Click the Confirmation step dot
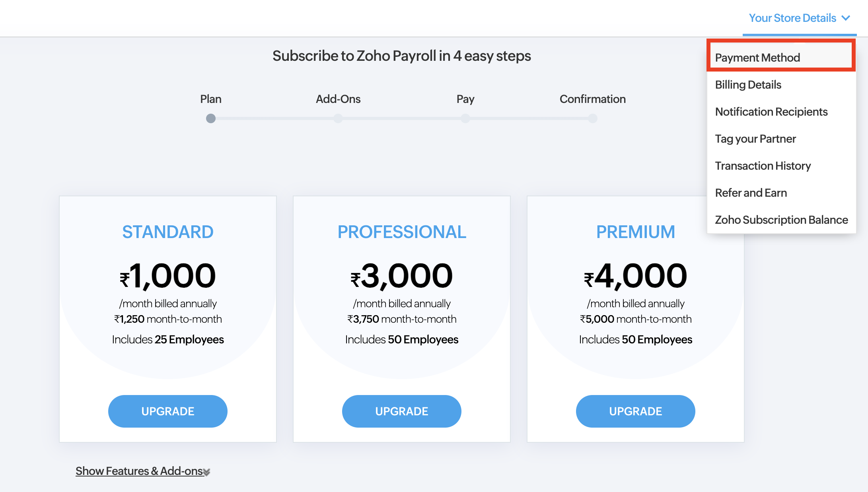The width and height of the screenshot is (868, 492). (593, 118)
